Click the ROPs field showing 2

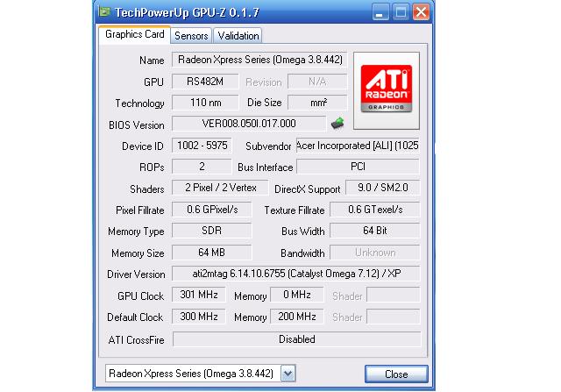pos(202,167)
